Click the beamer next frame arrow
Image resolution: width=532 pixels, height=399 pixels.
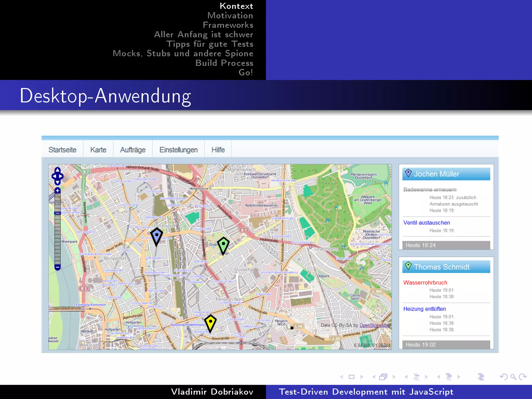pyautogui.click(x=394, y=377)
